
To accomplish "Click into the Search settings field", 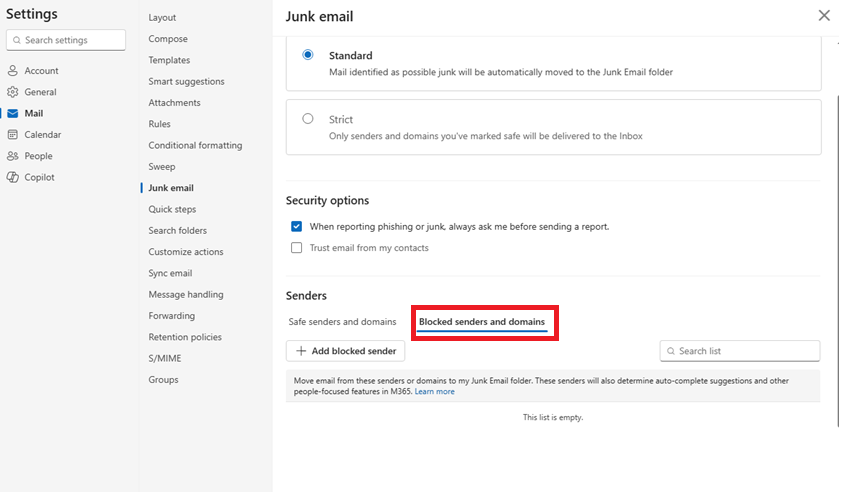I will click(66, 40).
